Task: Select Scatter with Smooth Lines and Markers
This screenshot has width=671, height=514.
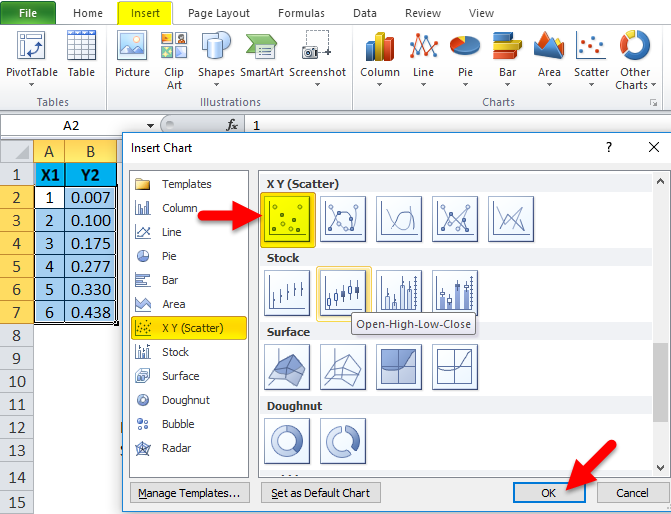Action: pyautogui.click(x=343, y=219)
